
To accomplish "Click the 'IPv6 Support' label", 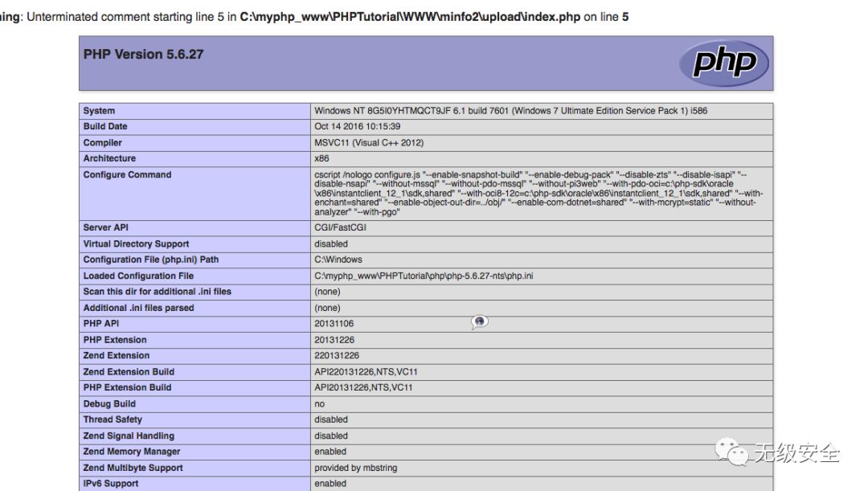I will tap(111, 483).
